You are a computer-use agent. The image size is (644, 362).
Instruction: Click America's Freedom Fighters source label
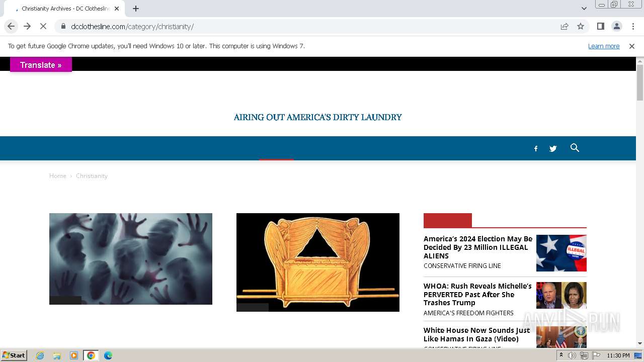coord(468,313)
